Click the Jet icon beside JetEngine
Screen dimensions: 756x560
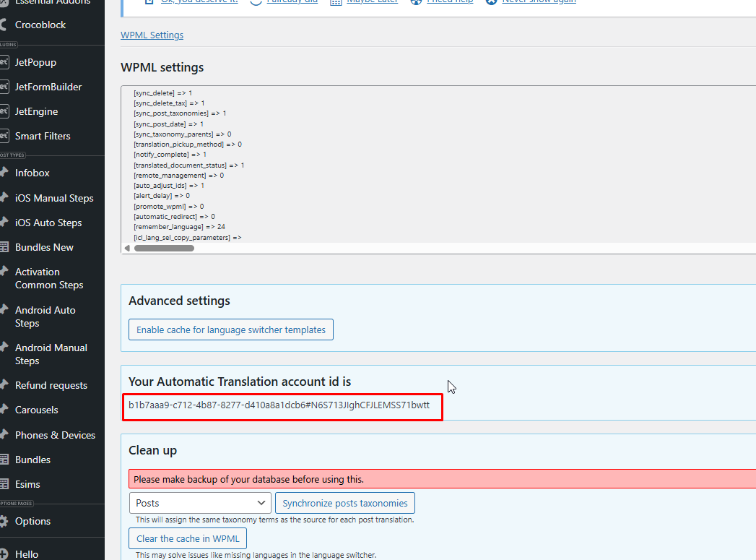click(x=4, y=111)
